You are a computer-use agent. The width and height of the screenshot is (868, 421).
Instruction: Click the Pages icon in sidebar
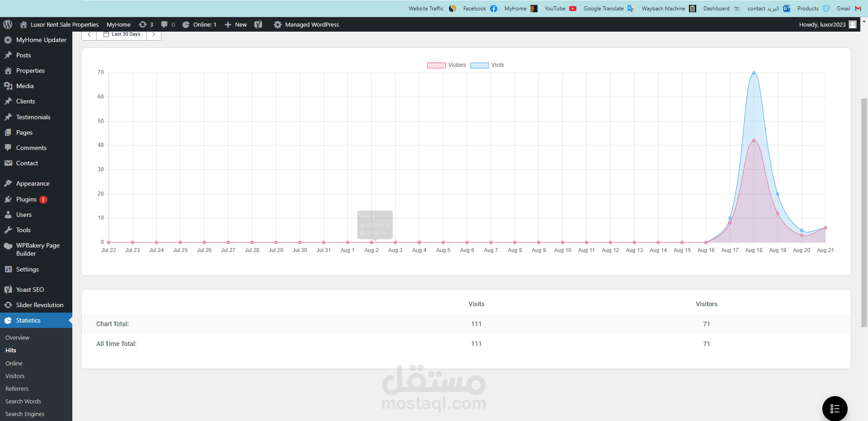click(x=8, y=132)
